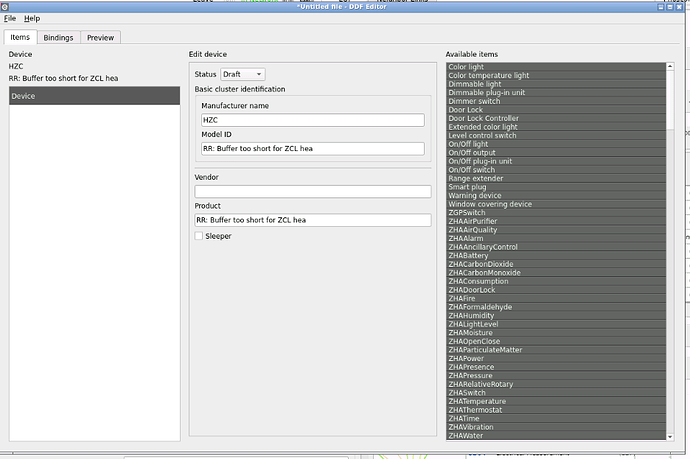Viewport: 690px width, 459px height.
Task: Select Device in the left list
Action: pos(94,96)
